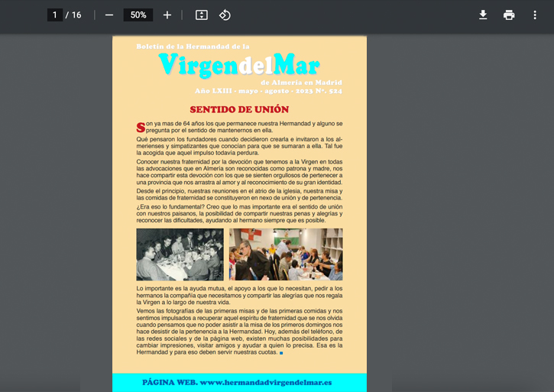Click the paragraph starting with Conocer nuestra fraternidad
The image size is (554, 392).
pos(239,173)
